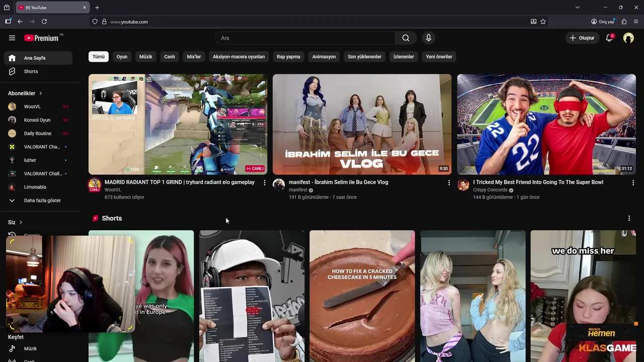Open the hamburger guide menu
This screenshot has width=644, height=362.
tap(12, 38)
